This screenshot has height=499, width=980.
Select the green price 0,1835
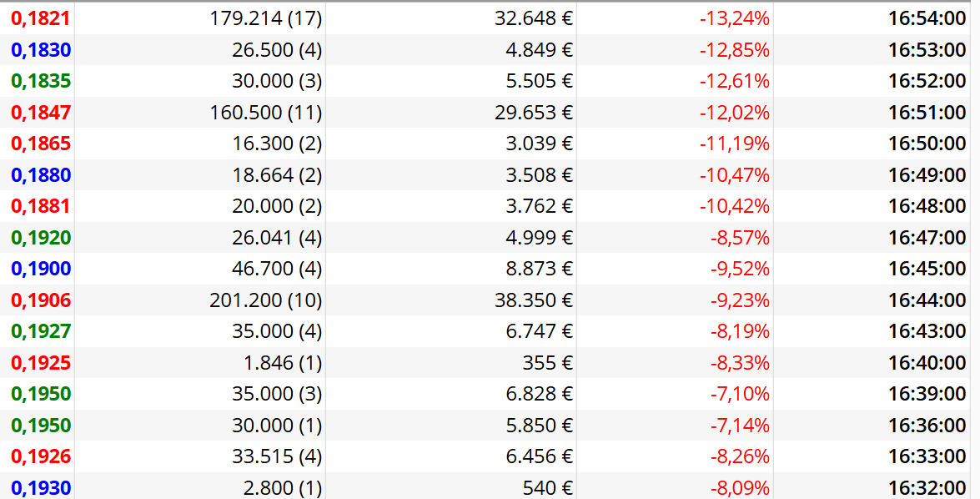point(41,81)
